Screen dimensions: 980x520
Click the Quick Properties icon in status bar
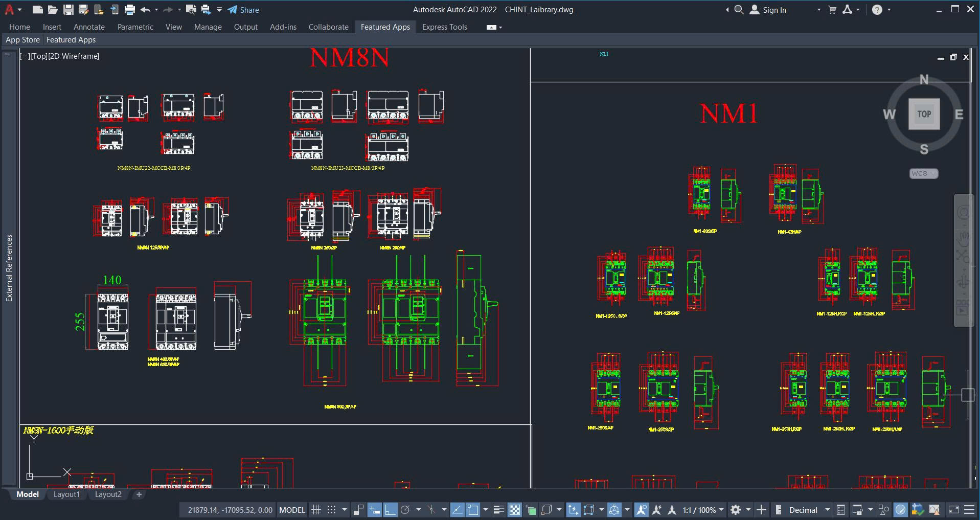point(841,510)
